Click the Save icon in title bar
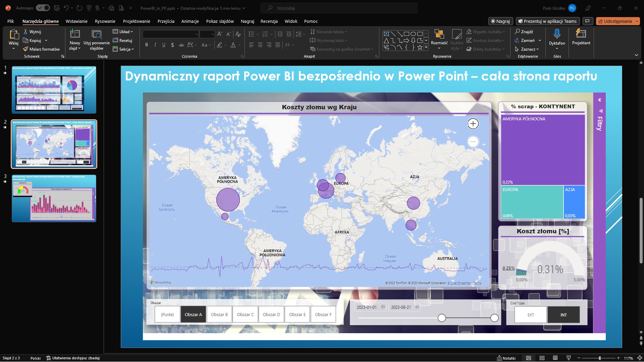The width and height of the screenshot is (644, 362). (x=57, y=8)
